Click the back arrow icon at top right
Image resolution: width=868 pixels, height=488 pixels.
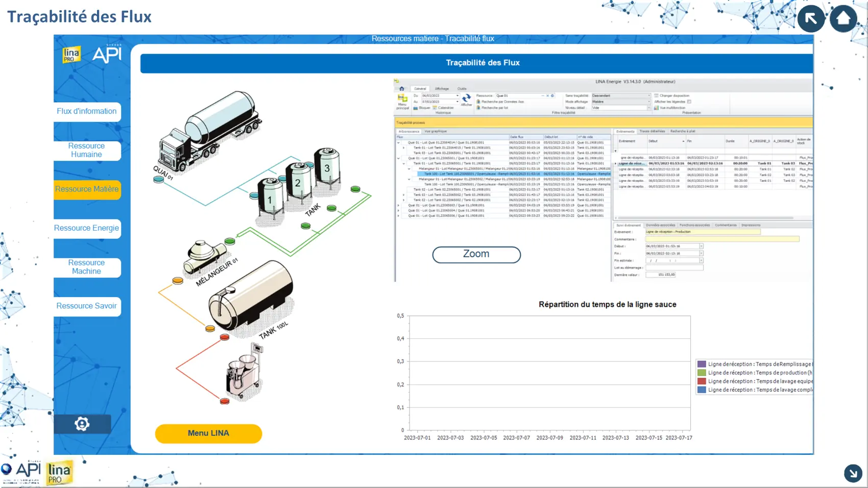(x=811, y=18)
